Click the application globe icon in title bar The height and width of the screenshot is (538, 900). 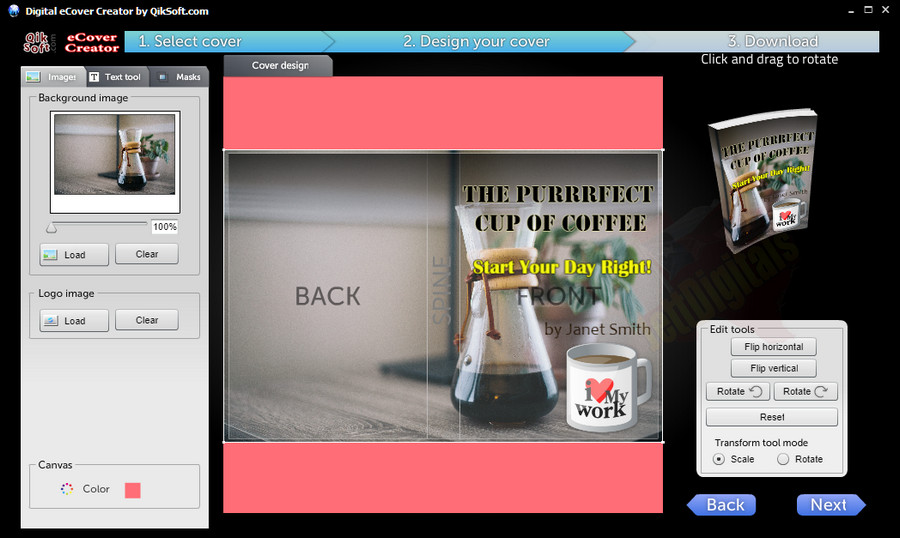[x=14, y=10]
